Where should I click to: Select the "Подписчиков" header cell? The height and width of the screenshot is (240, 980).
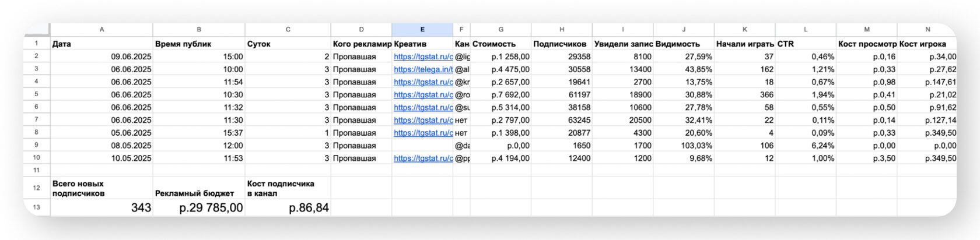click(561, 44)
